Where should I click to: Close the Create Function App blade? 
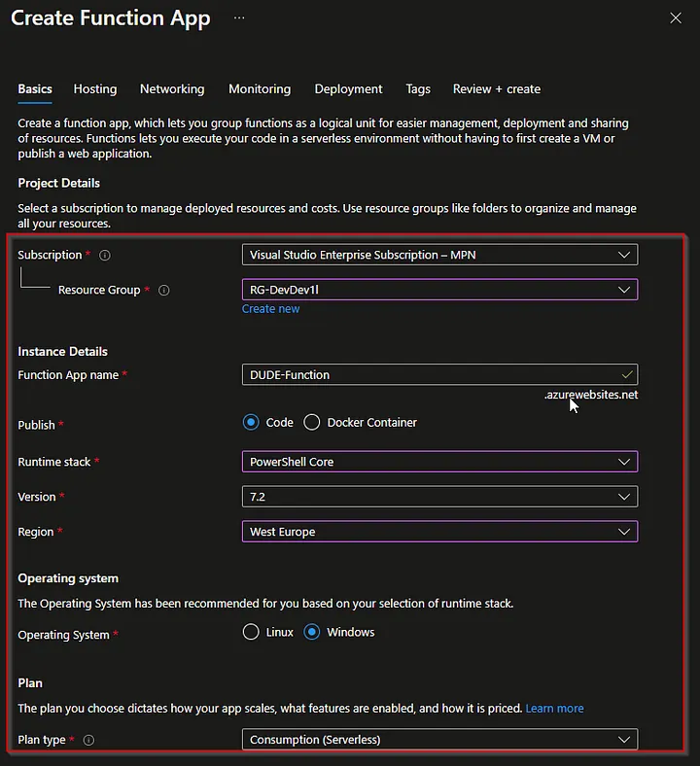pos(677,18)
